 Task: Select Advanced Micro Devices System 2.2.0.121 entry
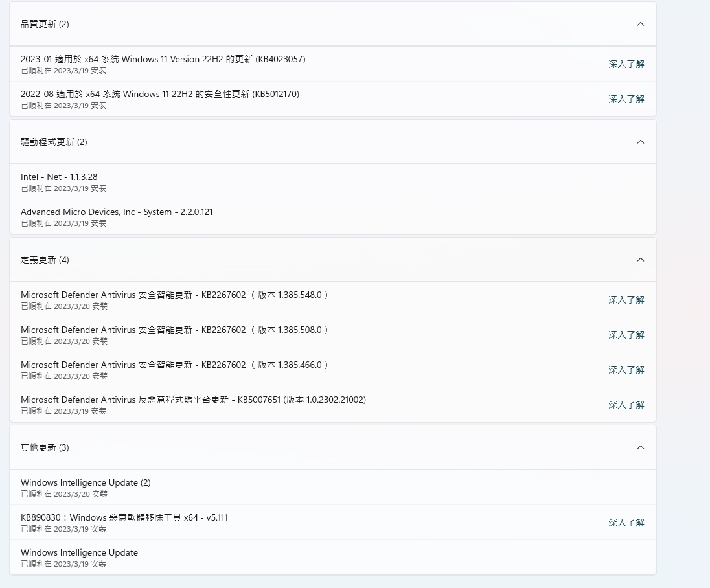(333, 218)
